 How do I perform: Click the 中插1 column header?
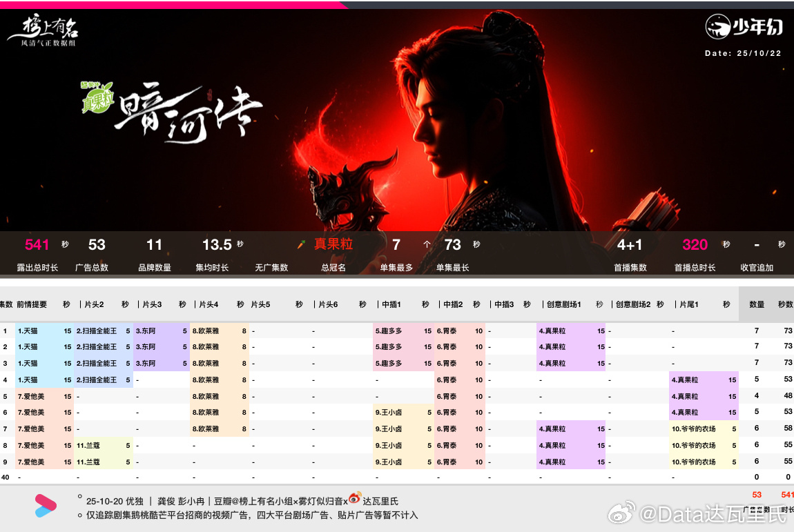tap(391, 304)
